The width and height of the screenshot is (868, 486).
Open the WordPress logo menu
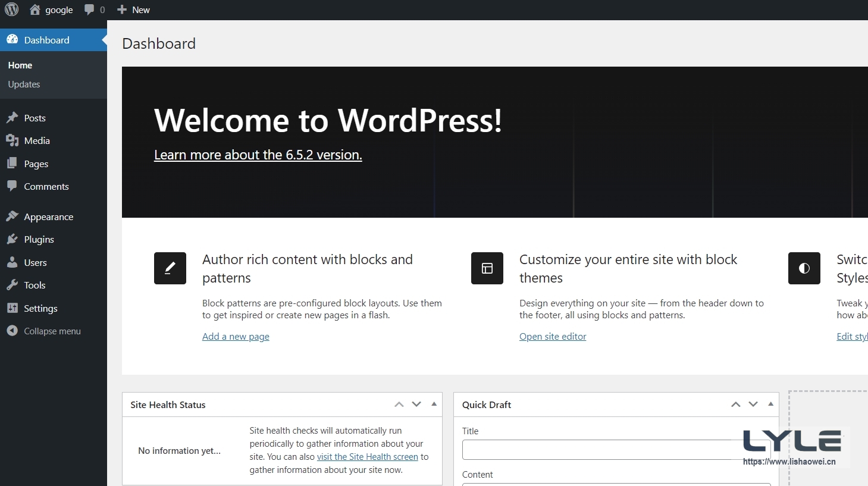tap(12, 10)
